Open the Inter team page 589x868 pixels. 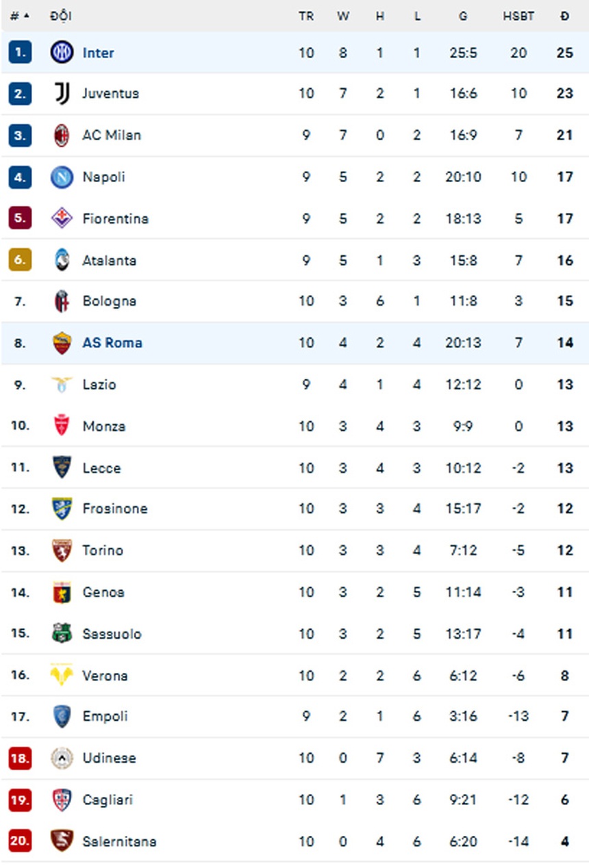coord(99,53)
